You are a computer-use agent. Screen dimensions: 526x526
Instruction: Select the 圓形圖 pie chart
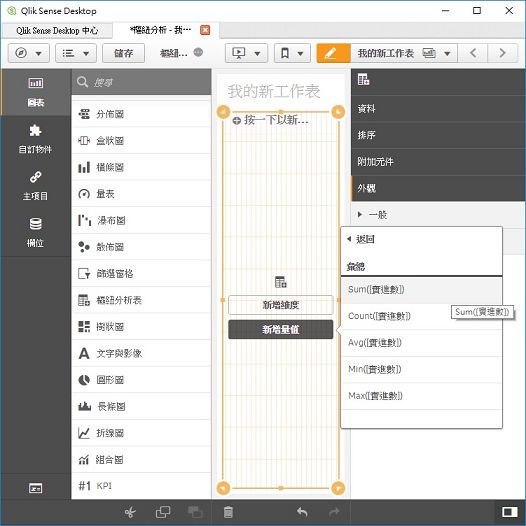click(x=142, y=380)
